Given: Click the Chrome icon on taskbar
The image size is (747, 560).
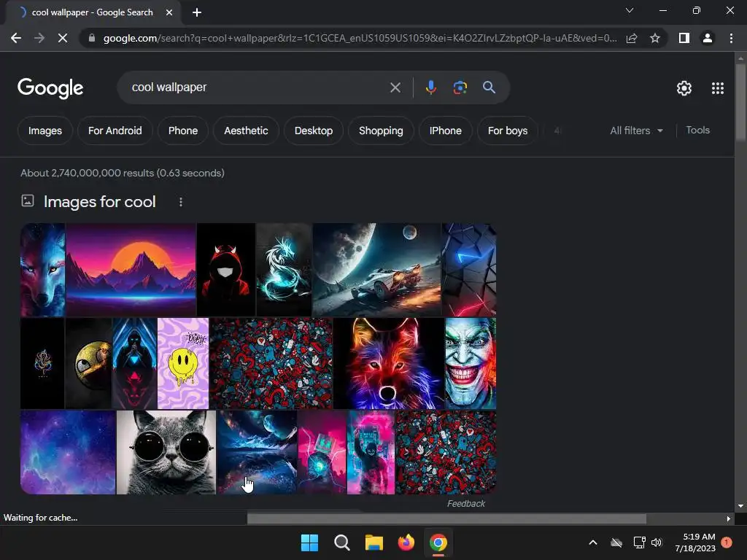Looking at the screenshot, I should coord(438,542).
